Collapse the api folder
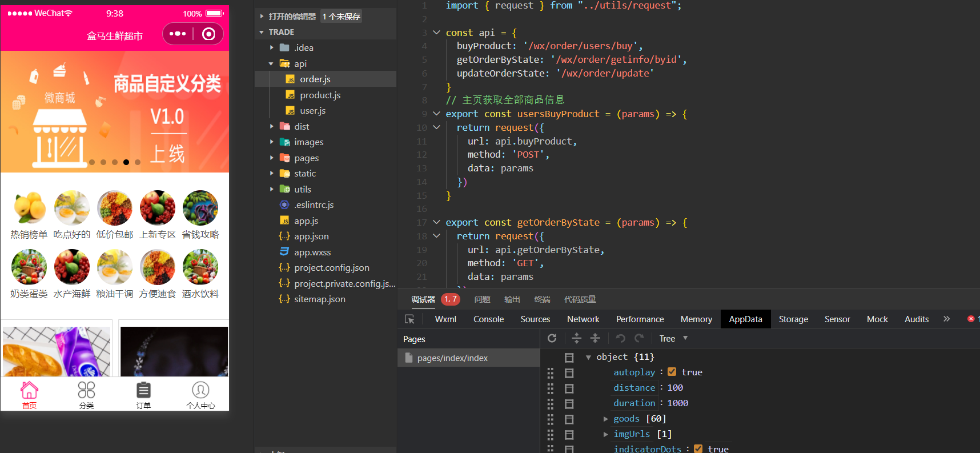Image resolution: width=980 pixels, height=453 pixels. tap(271, 63)
